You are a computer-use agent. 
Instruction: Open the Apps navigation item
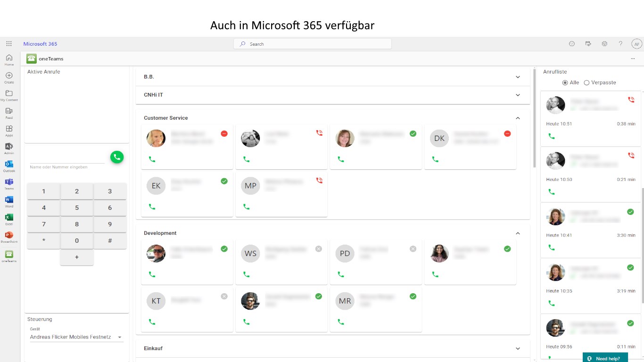9,129
